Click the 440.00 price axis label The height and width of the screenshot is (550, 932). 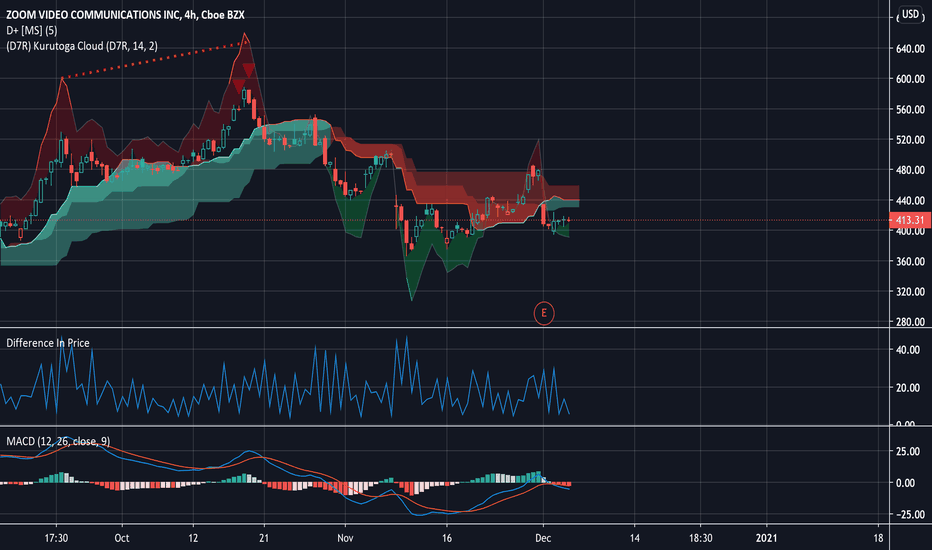coord(910,200)
